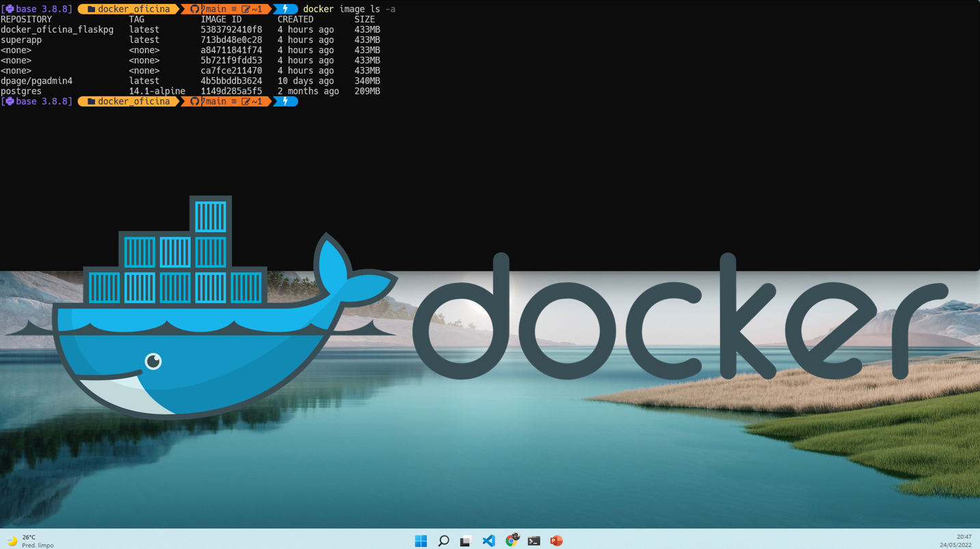The height and width of the screenshot is (549, 980).
Task: Click the lightning bolt icon in the prompt
Action: tap(286, 8)
